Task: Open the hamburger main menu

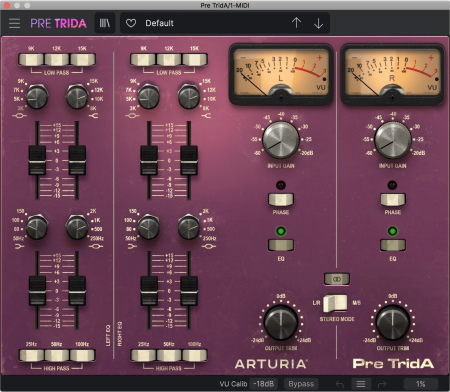Action: pyautogui.click(x=14, y=23)
